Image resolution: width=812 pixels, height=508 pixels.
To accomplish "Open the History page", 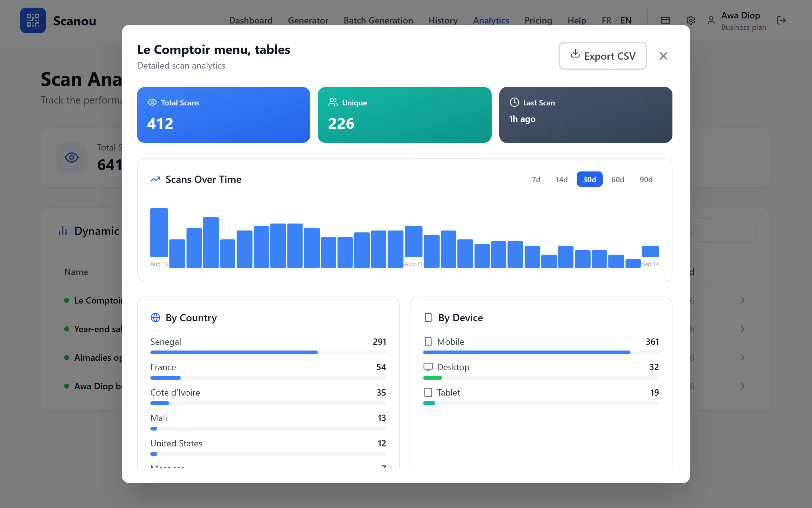I will click(x=443, y=21).
